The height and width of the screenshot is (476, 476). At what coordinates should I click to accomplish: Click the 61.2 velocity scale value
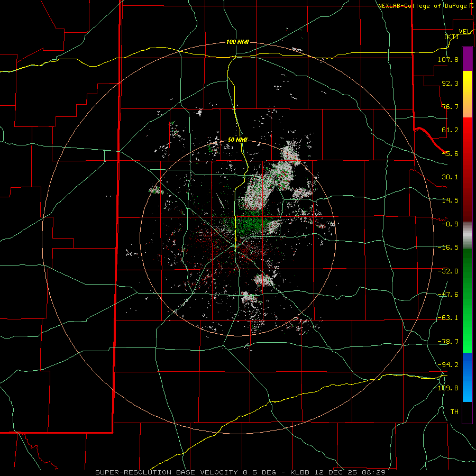450,130
